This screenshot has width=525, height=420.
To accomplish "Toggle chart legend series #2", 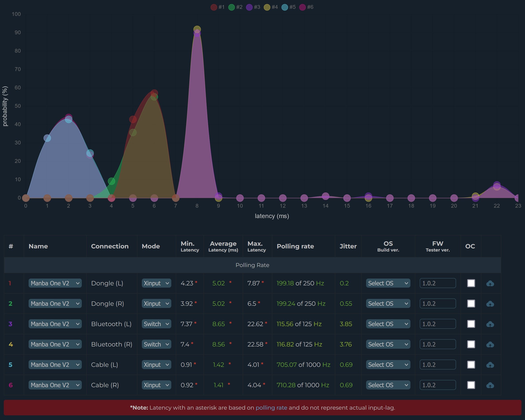I will [x=235, y=7].
